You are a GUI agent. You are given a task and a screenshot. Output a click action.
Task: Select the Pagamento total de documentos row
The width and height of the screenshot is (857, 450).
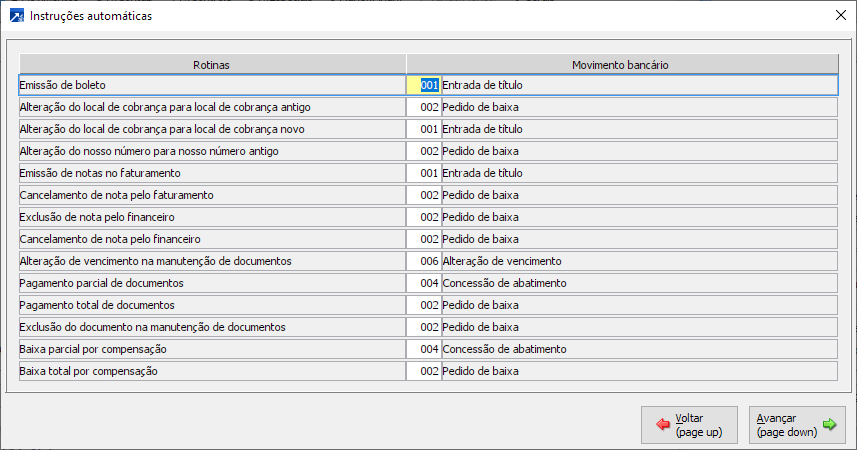click(211, 305)
